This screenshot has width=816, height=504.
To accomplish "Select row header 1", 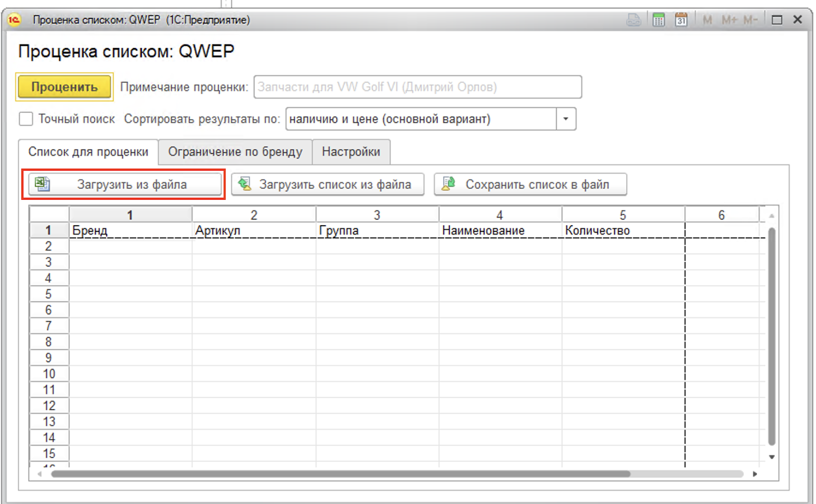I will [x=49, y=230].
